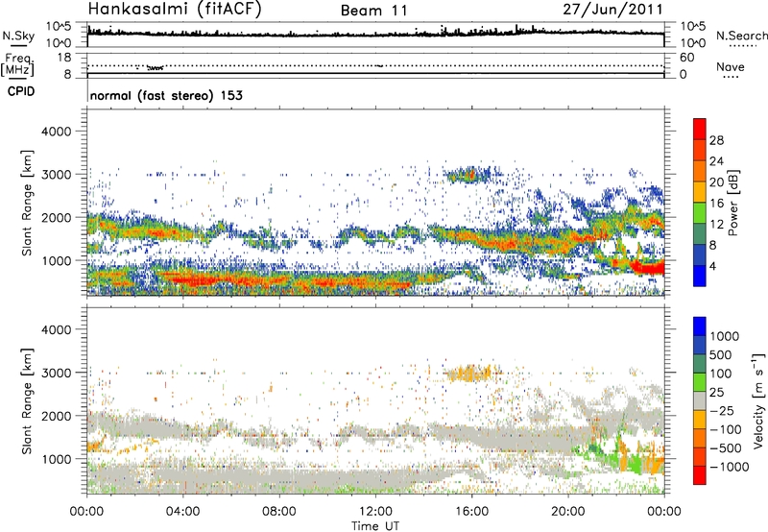Click the 04:00 time tick label

(x=182, y=512)
